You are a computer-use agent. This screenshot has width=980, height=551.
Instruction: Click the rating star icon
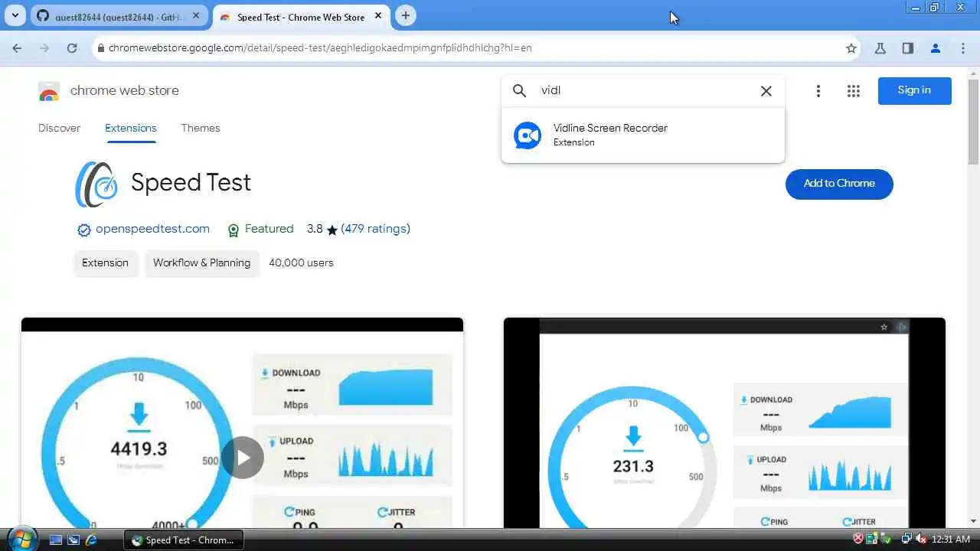332,230
